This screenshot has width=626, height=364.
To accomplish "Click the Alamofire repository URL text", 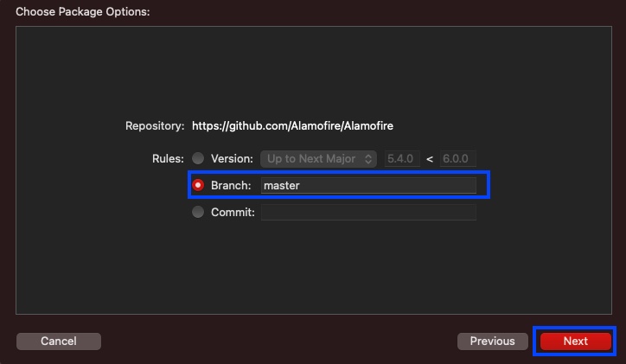I will pos(292,126).
